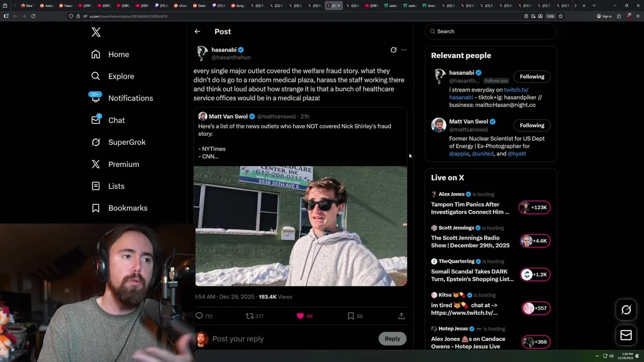Toggle the Following button for Matt Van Swol
644x362 pixels.
[x=532, y=125]
